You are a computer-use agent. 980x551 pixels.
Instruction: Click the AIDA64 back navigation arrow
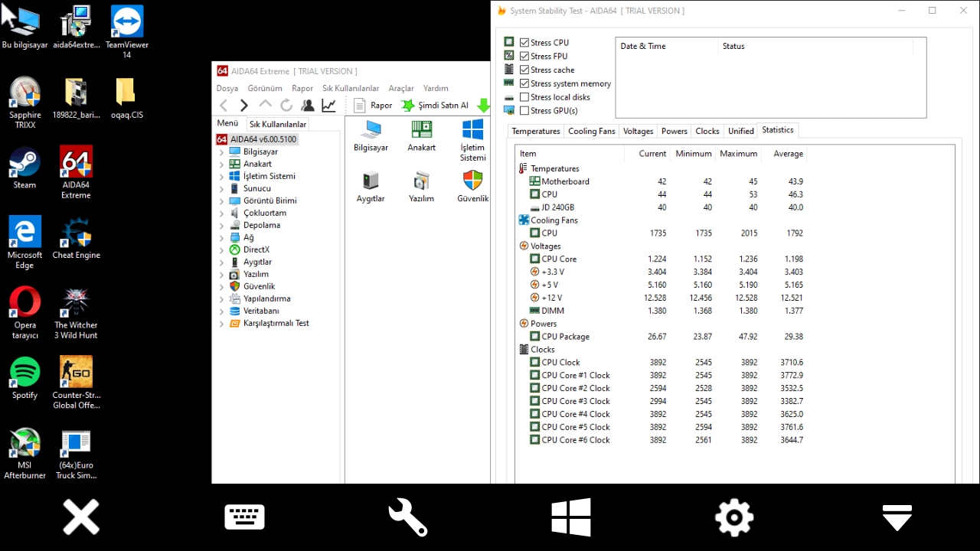click(x=224, y=106)
